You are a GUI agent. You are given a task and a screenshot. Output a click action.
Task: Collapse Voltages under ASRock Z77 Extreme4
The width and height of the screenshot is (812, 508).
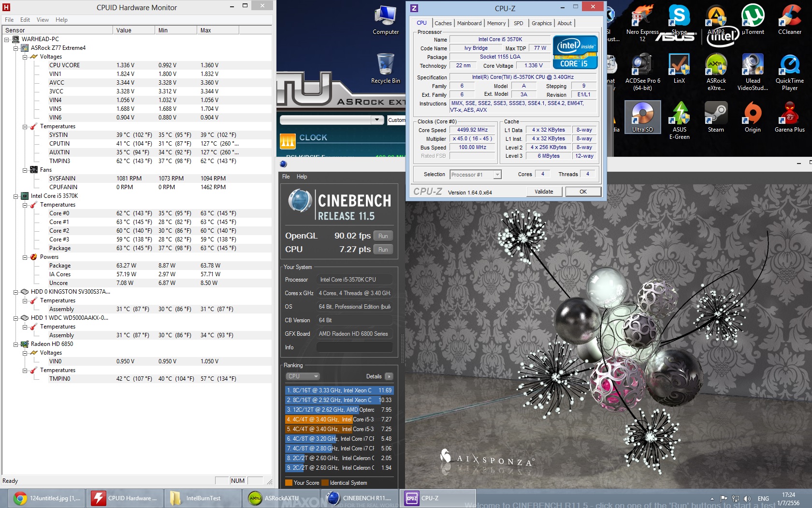pyautogui.click(x=25, y=57)
